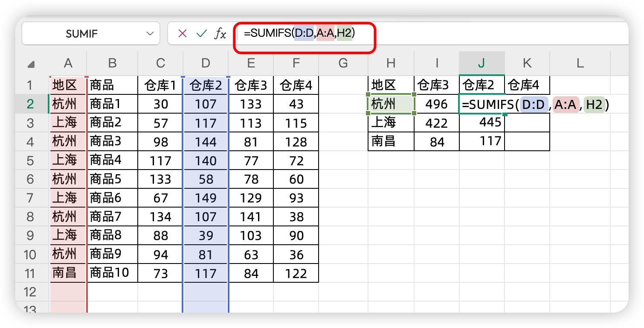644x328 pixels.
Task: Select column H header
Action: point(391,64)
